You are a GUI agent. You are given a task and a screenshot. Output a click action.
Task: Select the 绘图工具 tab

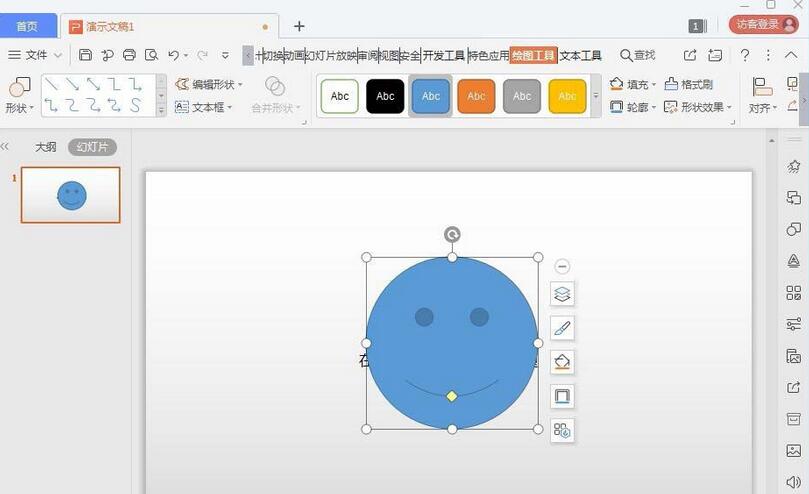(x=533, y=55)
